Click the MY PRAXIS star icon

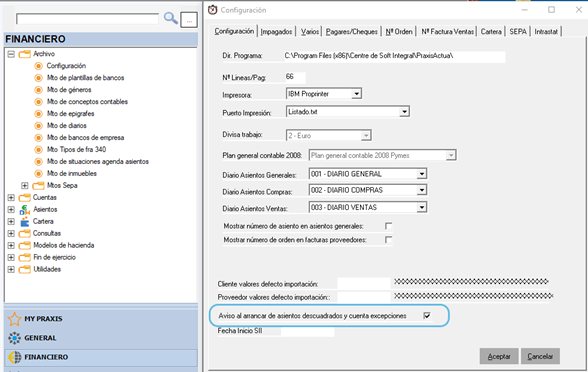coord(15,319)
